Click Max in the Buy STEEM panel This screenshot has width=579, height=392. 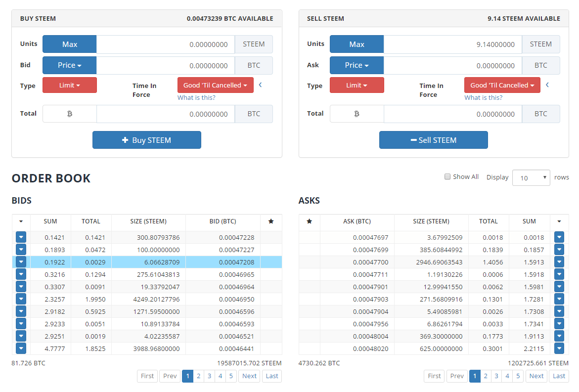[69, 44]
